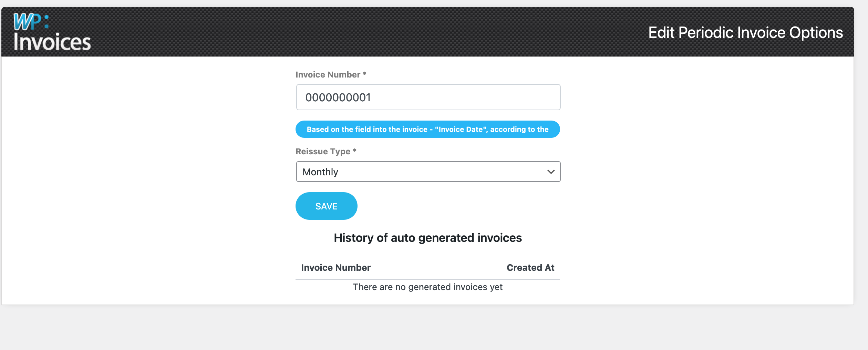Screen dimensions: 868x350
Task: Click the 'Created At' column header
Action: click(x=530, y=268)
